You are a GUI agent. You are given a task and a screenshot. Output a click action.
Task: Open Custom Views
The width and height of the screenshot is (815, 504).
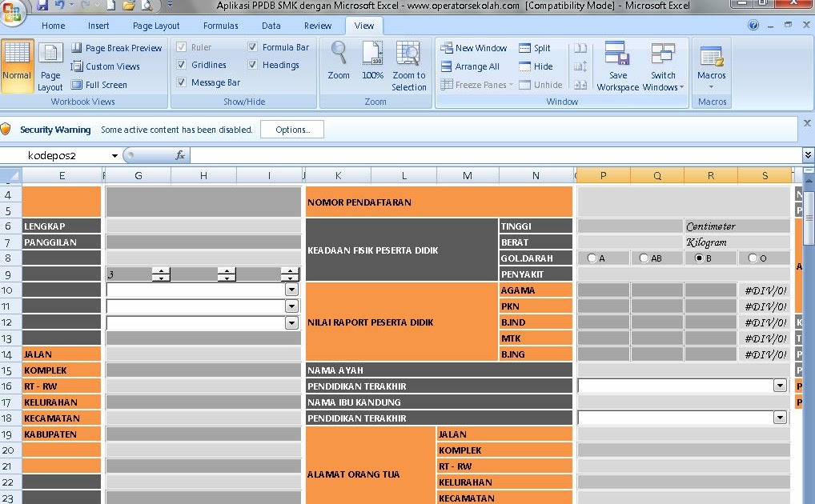(x=106, y=66)
